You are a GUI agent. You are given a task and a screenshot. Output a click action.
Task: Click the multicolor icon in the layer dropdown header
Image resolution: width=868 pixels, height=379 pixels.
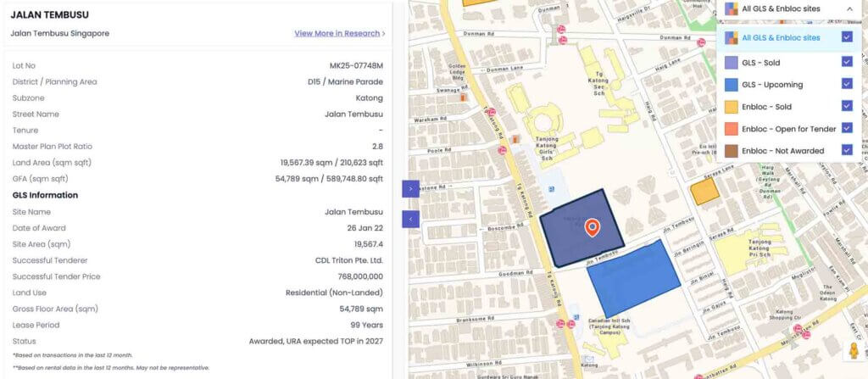point(732,8)
